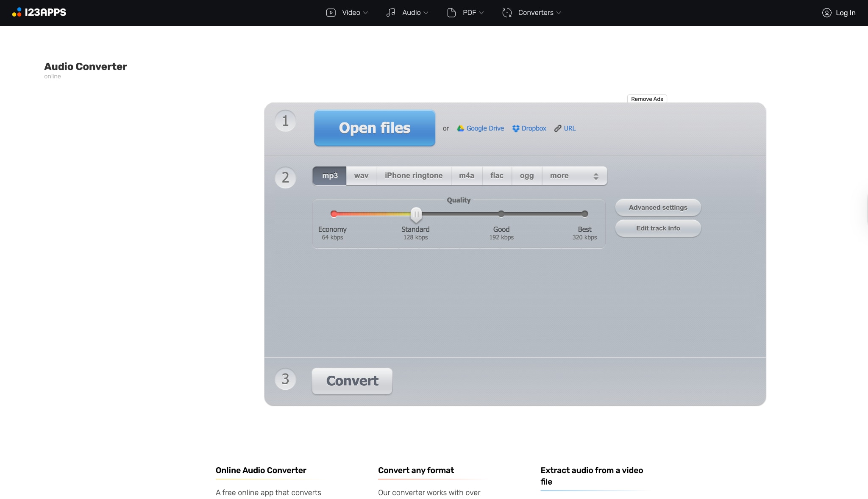Click the music note Audio icon
Screen dimensions: 868x499
coord(391,13)
